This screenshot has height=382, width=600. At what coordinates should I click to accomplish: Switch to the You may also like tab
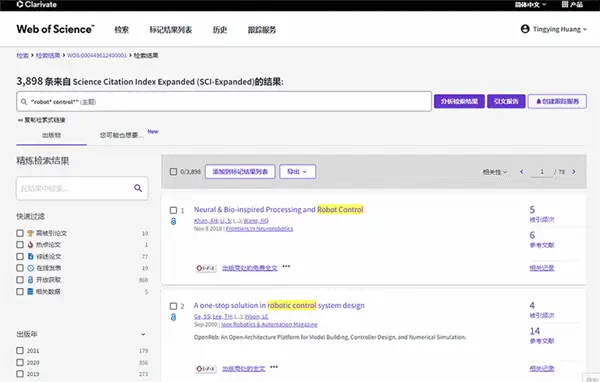pos(122,135)
